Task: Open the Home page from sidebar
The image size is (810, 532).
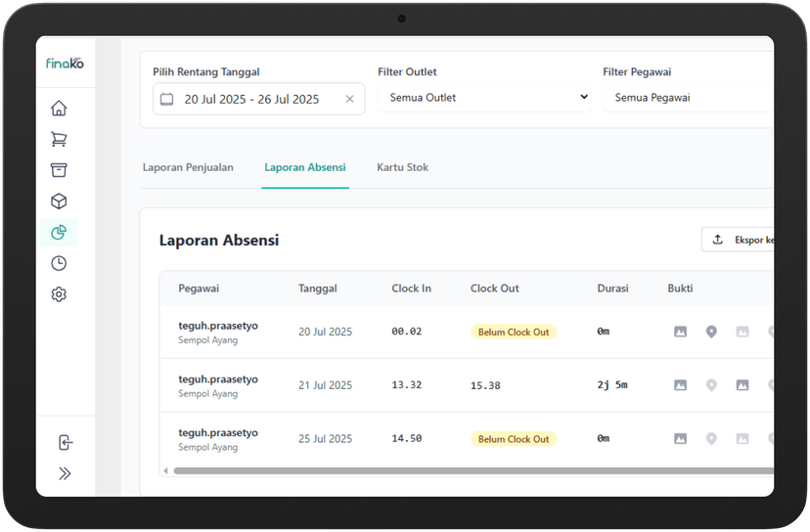Action: [x=59, y=109]
